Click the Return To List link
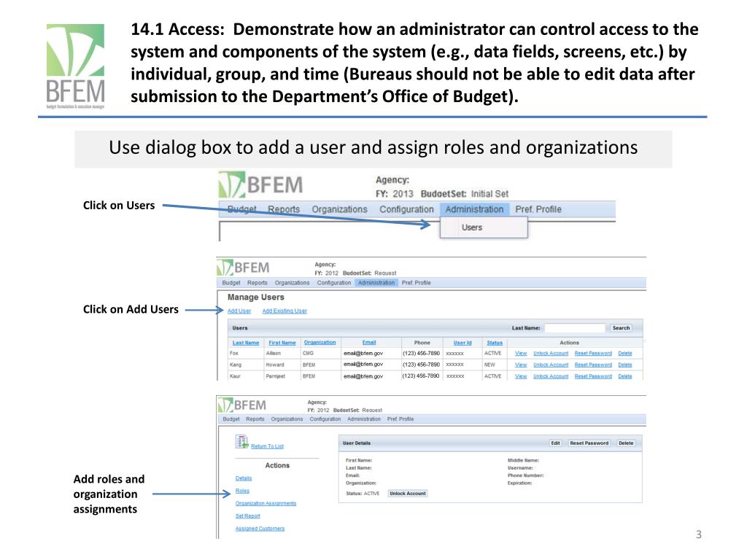This screenshot has width=747, height=560. pyautogui.click(x=267, y=447)
